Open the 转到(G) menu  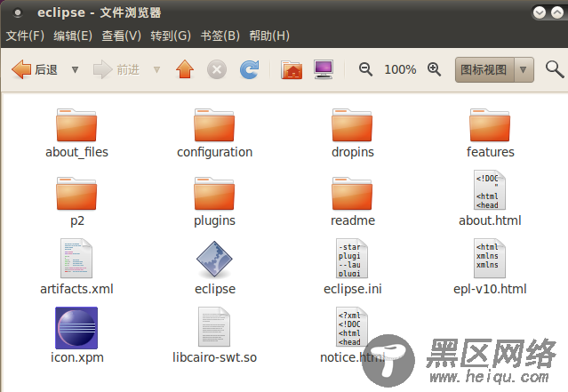[x=171, y=36]
